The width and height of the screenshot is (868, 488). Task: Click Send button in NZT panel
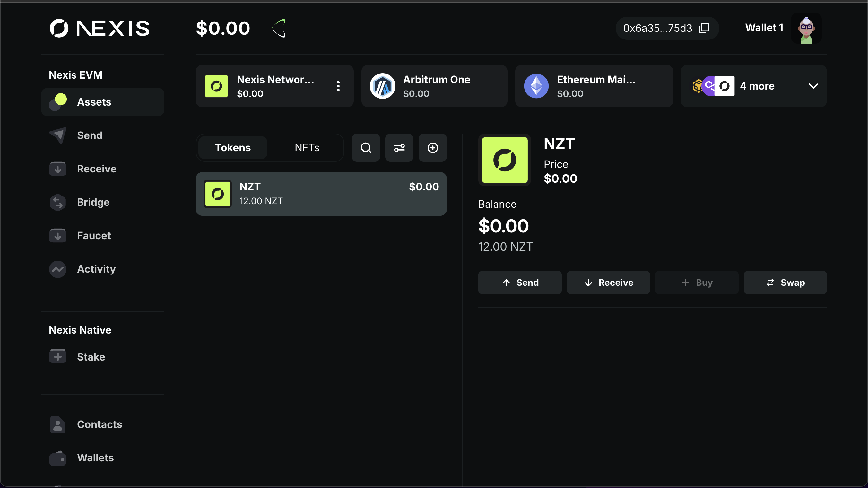(520, 283)
